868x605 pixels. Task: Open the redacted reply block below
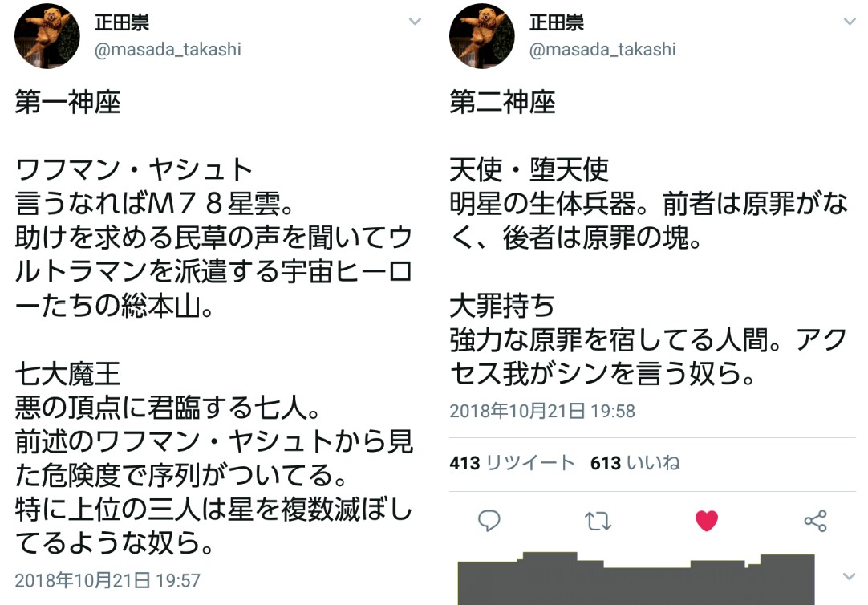pyautogui.click(x=636, y=579)
